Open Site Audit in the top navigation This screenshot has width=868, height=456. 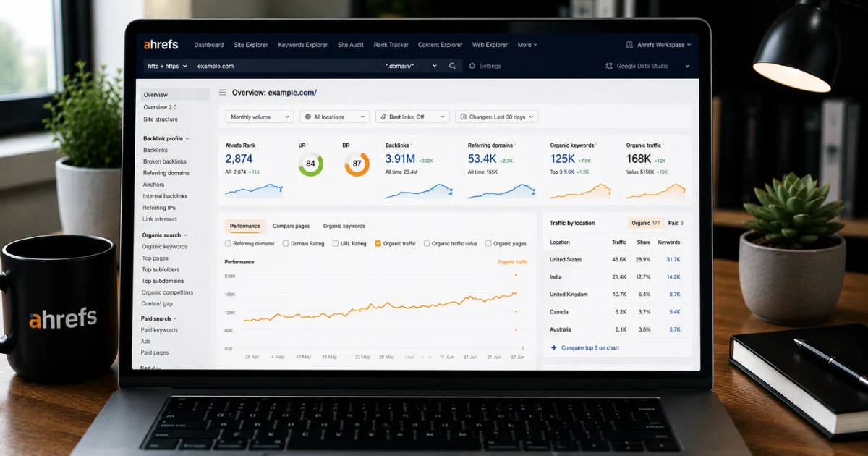pyautogui.click(x=351, y=45)
